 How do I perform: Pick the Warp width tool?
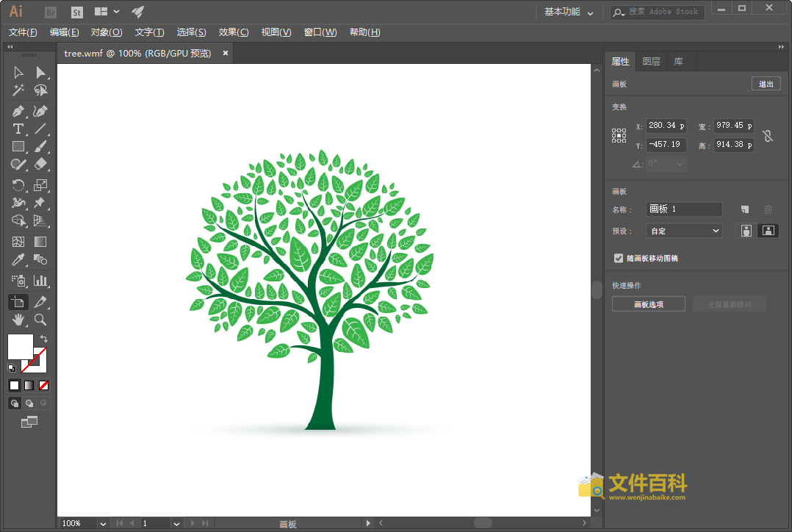tap(18, 203)
